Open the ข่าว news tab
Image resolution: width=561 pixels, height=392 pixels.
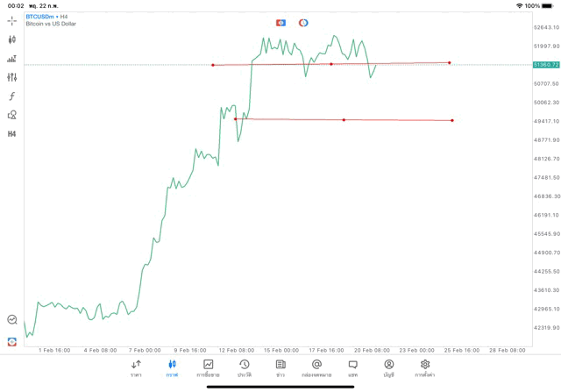click(x=280, y=367)
